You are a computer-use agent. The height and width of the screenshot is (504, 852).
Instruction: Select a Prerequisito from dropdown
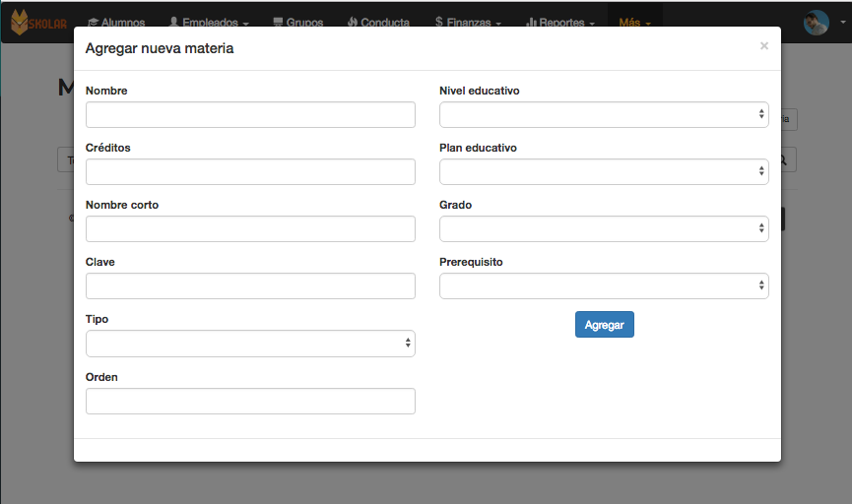[x=604, y=286]
